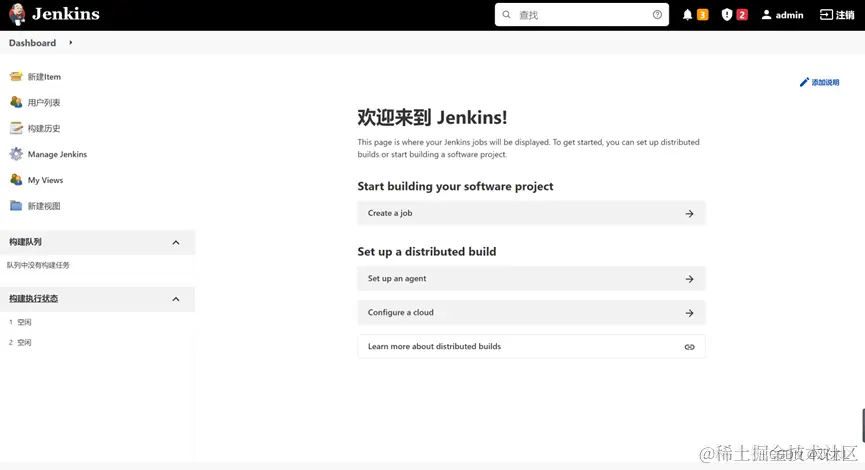Screen dimensions: 865x470
Task: Click the chain link icon on Learn more
Action: click(x=690, y=347)
